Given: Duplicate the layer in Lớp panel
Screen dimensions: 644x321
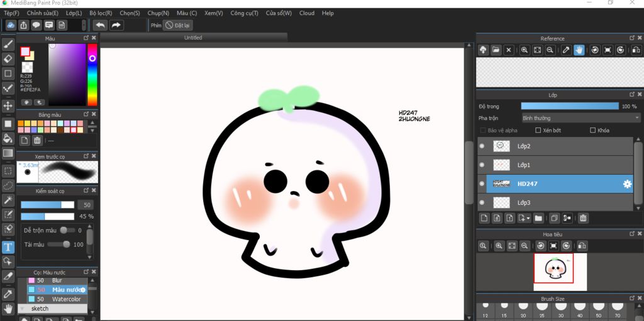Looking at the screenshot, I should pyautogui.click(x=555, y=218).
